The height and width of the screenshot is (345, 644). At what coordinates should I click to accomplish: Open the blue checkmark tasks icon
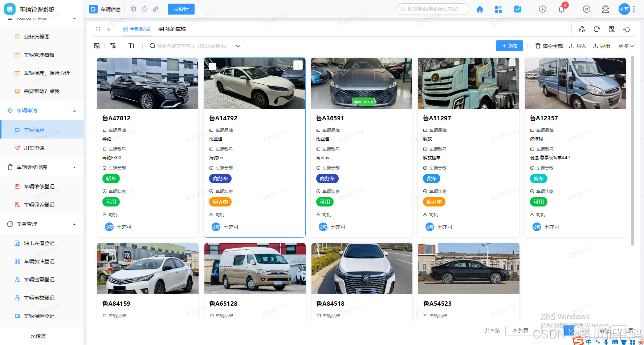tap(518, 9)
